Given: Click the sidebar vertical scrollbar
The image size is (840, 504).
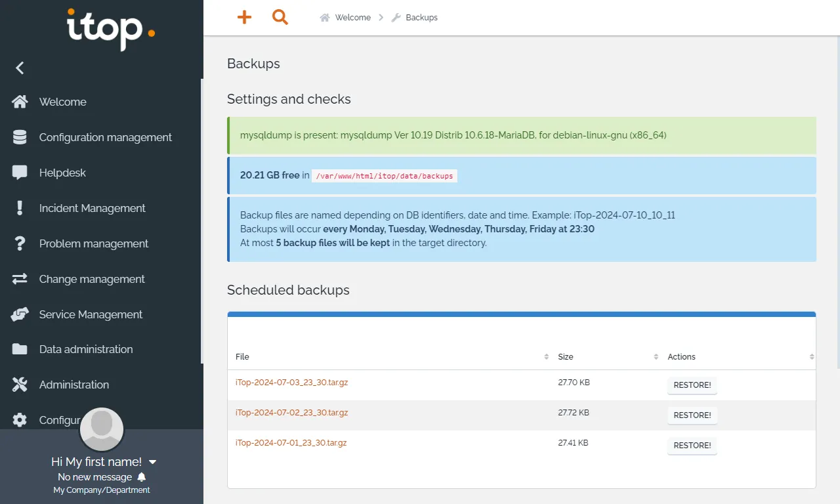Looking at the screenshot, I should [x=202, y=221].
